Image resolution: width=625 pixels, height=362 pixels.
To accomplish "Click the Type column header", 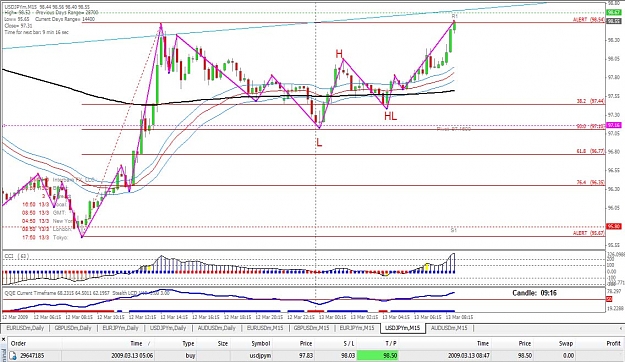I will [188, 343].
